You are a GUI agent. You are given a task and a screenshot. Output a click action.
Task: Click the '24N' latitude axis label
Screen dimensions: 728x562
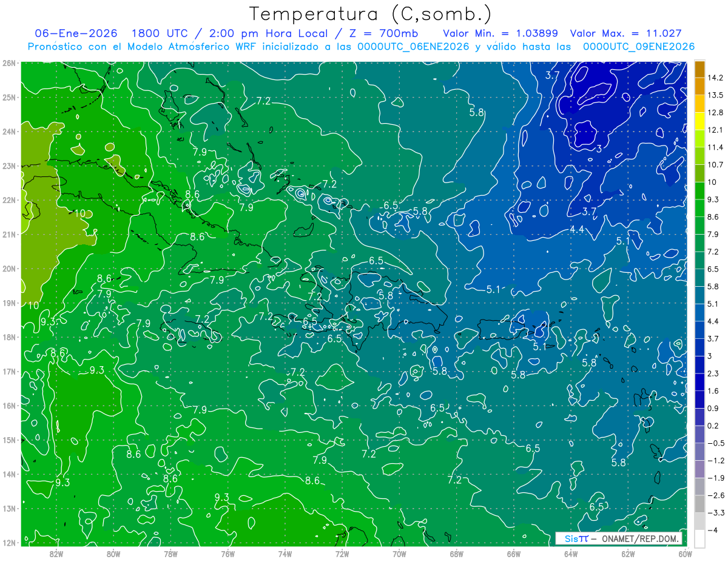[9, 132]
